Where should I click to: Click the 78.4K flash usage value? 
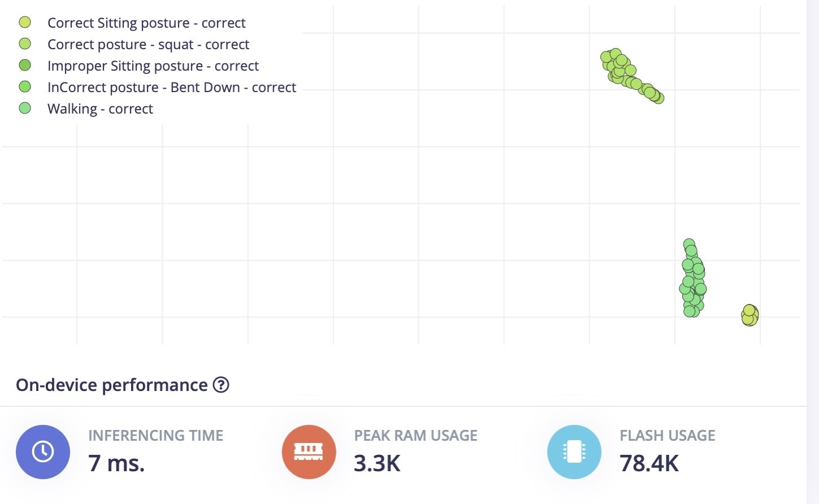click(x=649, y=463)
